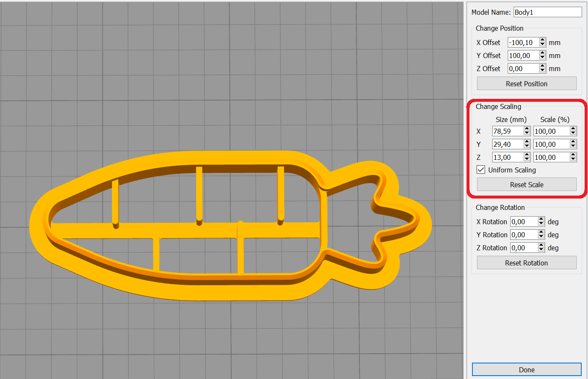Increase Z Rotation with its up arrow
This screenshot has width=588, height=379.
541,245
